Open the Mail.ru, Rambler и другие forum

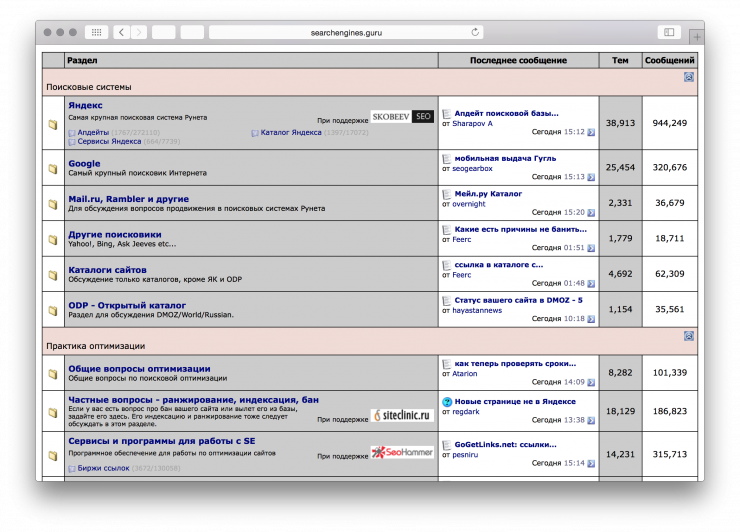[128, 199]
